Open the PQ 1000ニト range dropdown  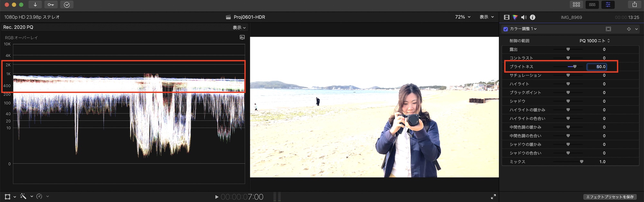[594, 41]
